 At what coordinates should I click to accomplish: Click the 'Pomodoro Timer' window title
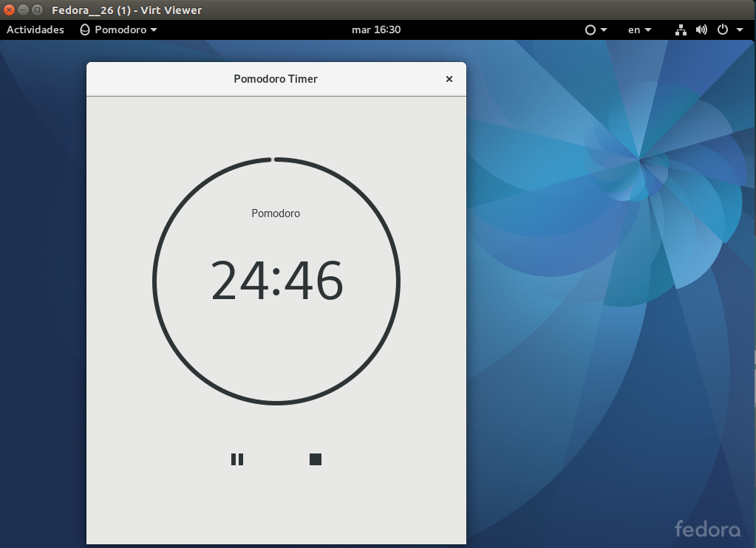click(276, 79)
